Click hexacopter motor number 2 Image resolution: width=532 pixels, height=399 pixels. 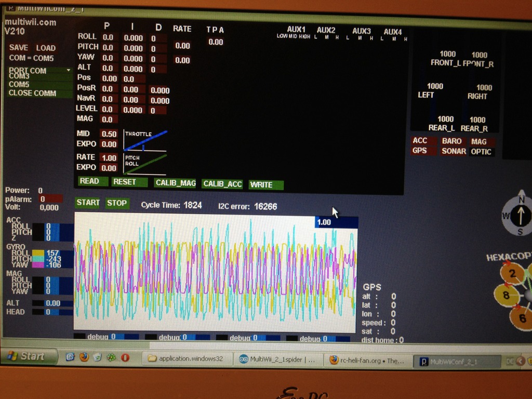coord(512,274)
